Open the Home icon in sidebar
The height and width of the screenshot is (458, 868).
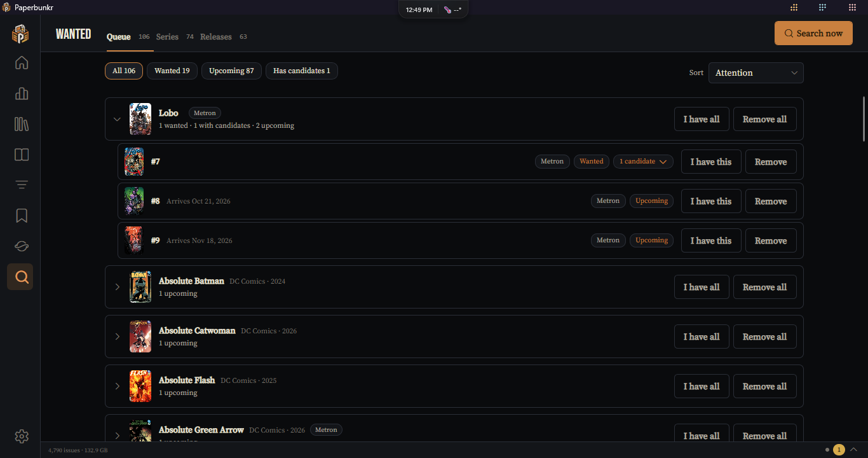22,62
